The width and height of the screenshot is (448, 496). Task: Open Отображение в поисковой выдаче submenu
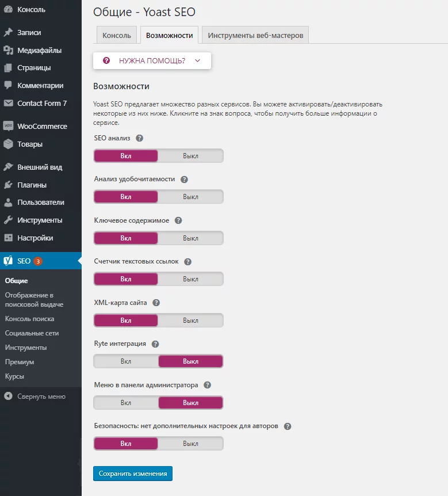tap(34, 300)
